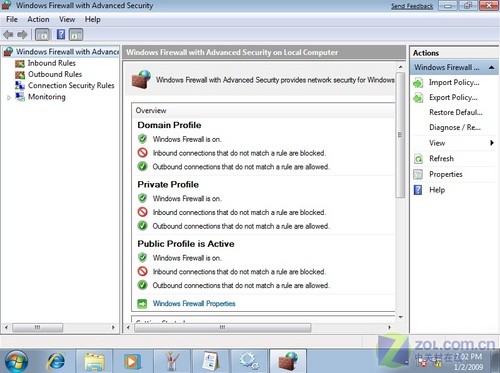Click the Private Profile heading
Screen dimensions: 500x373
tap(168, 185)
